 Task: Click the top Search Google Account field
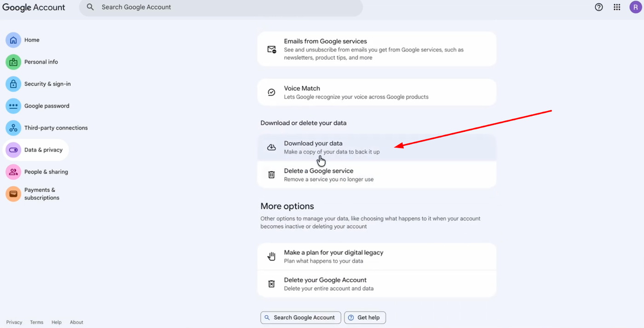tap(221, 7)
